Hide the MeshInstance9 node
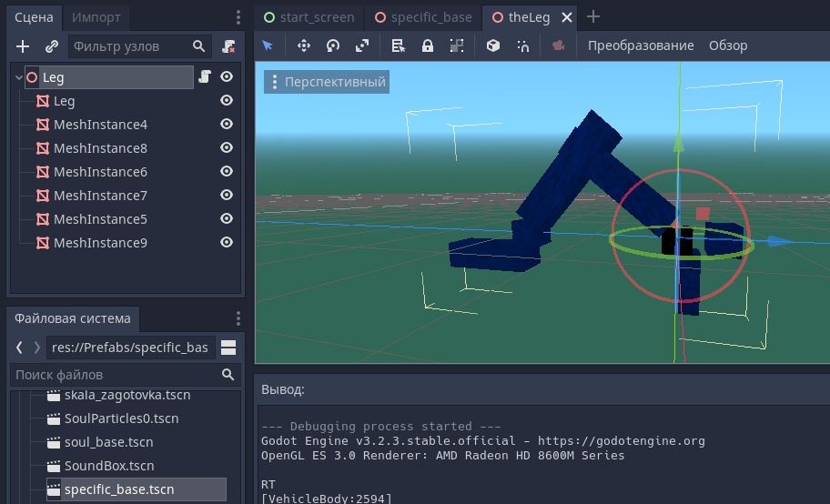This screenshot has height=504, width=830. point(227,243)
